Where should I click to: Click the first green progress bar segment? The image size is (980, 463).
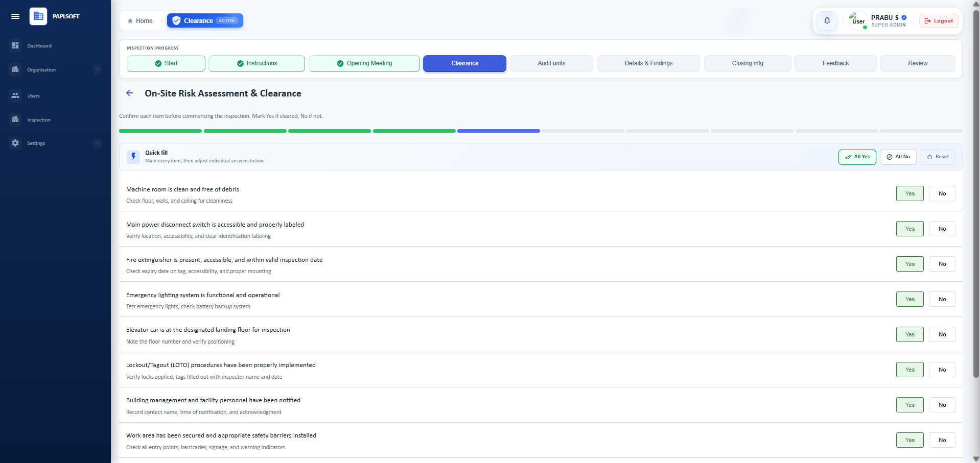click(x=160, y=131)
